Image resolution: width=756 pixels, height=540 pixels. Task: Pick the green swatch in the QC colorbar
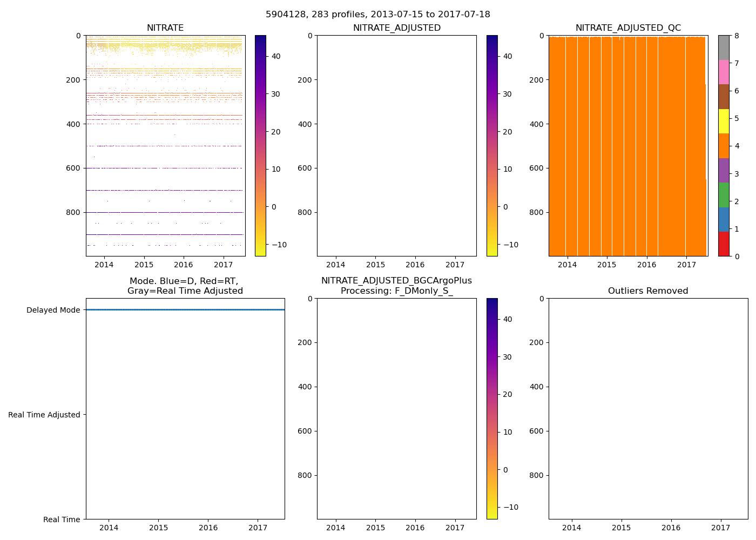724,195
